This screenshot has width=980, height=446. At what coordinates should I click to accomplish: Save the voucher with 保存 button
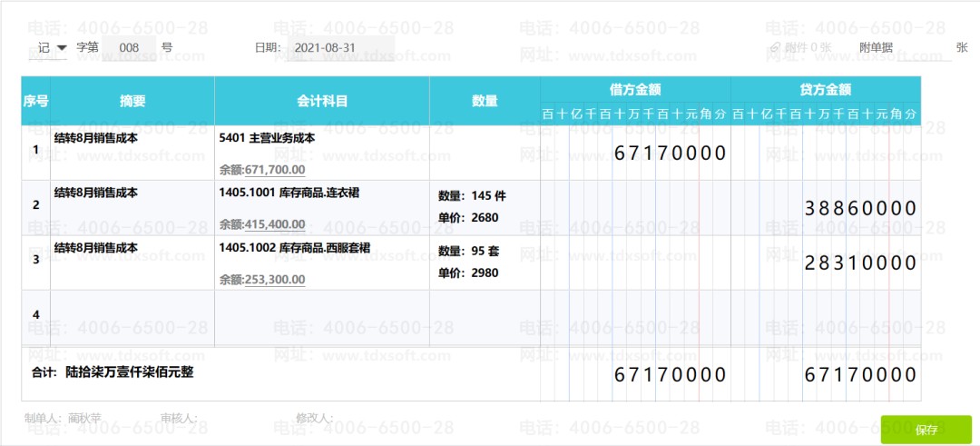[x=926, y=430]
